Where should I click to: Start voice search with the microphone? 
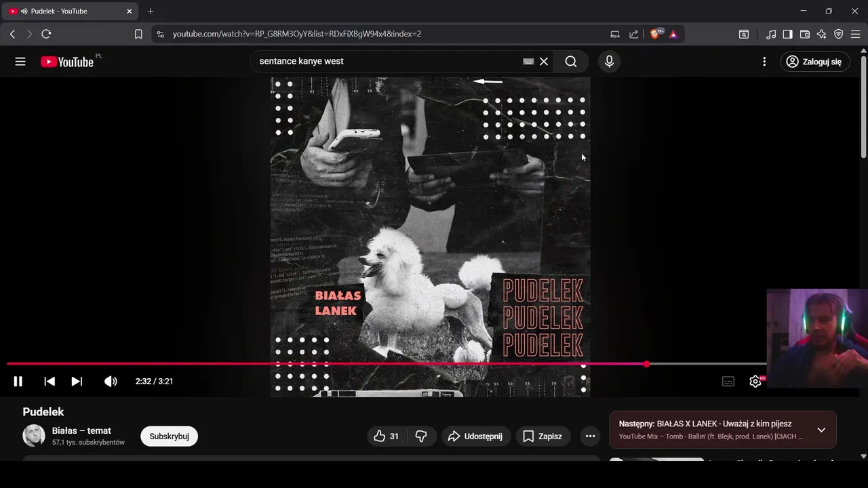pyautogui.click(x=609, y=62)
